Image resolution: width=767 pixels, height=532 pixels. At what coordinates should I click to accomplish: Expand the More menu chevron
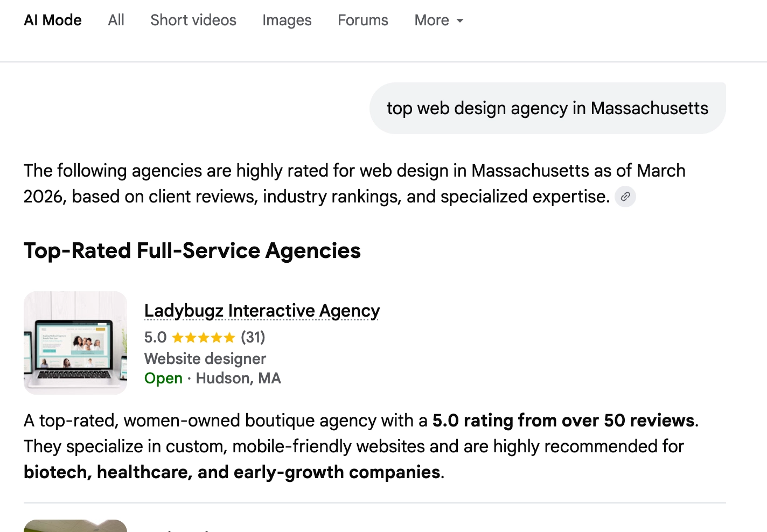459,21
